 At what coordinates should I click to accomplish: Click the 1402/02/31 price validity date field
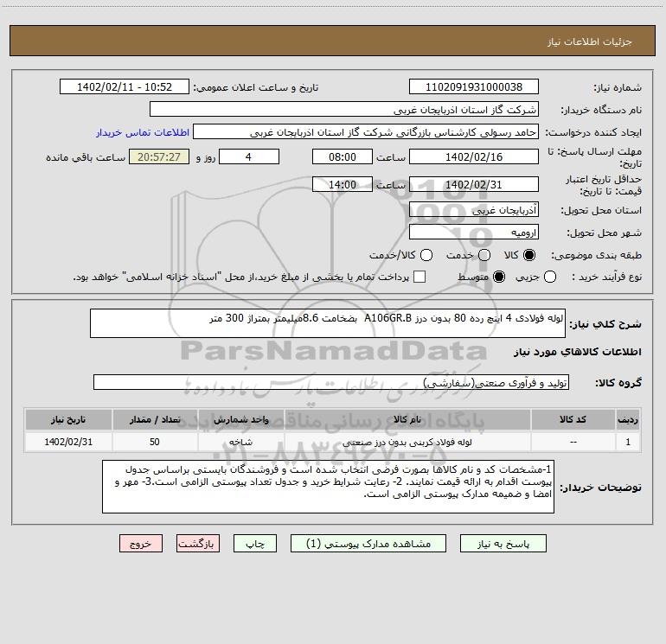tap(474, 184)
